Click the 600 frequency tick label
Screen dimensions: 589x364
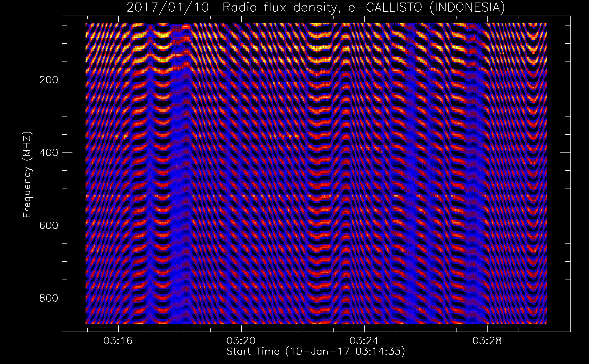tap(48, 225)
